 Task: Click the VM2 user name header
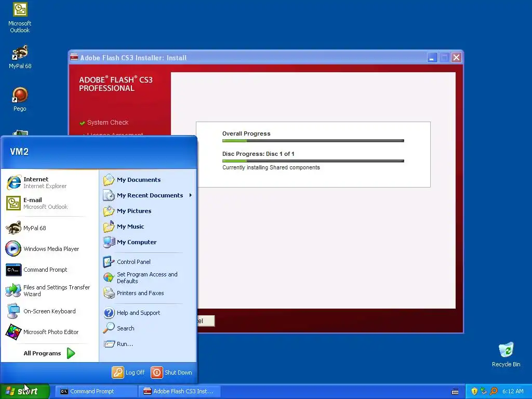tap(19, 152)
